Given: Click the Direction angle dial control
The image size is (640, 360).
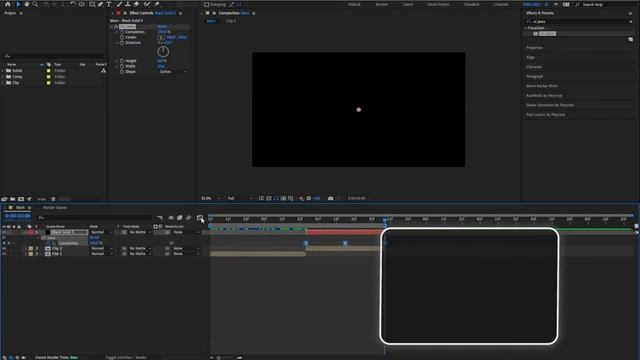Looking at the screenshot, I should [x=163, y=51].
